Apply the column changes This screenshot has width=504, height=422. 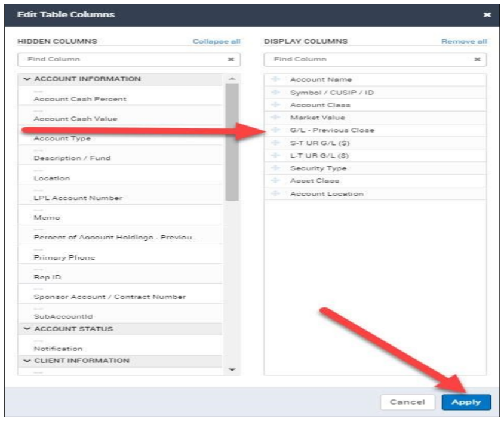coord(466,402)
